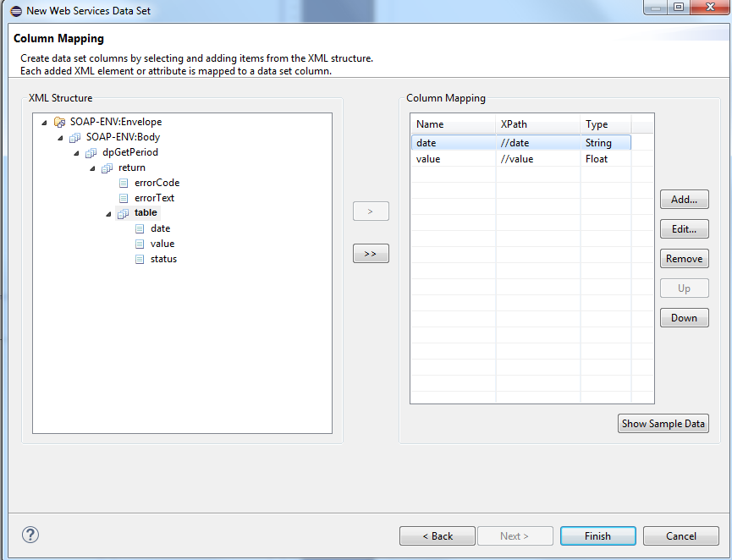The image size is (732, 560).
Task: Click the String type cell
Action: (606, 143)
